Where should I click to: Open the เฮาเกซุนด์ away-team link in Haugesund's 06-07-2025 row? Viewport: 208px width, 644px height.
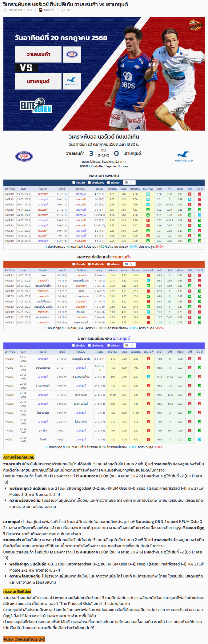tap(81, 368)
